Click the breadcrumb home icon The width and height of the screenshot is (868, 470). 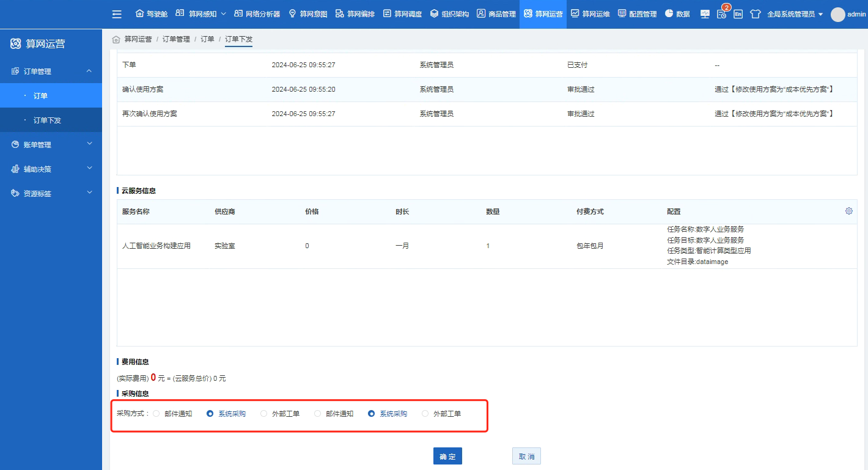[116, 39]
